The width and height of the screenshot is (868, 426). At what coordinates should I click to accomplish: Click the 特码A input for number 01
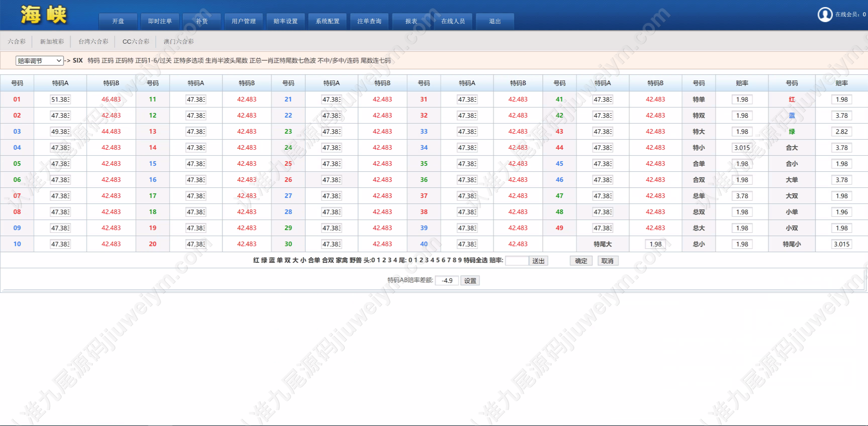tap(60, 99)
